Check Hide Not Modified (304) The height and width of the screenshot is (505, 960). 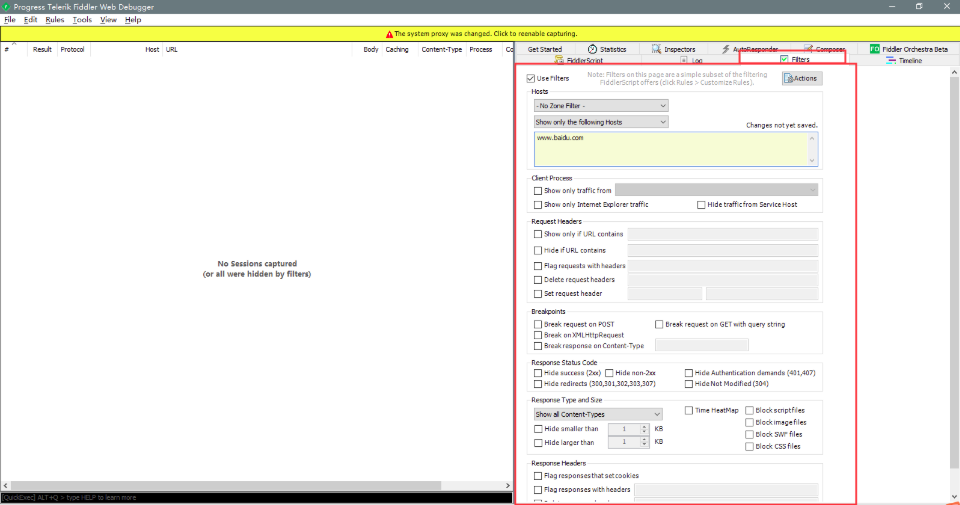tap(689, 384)
